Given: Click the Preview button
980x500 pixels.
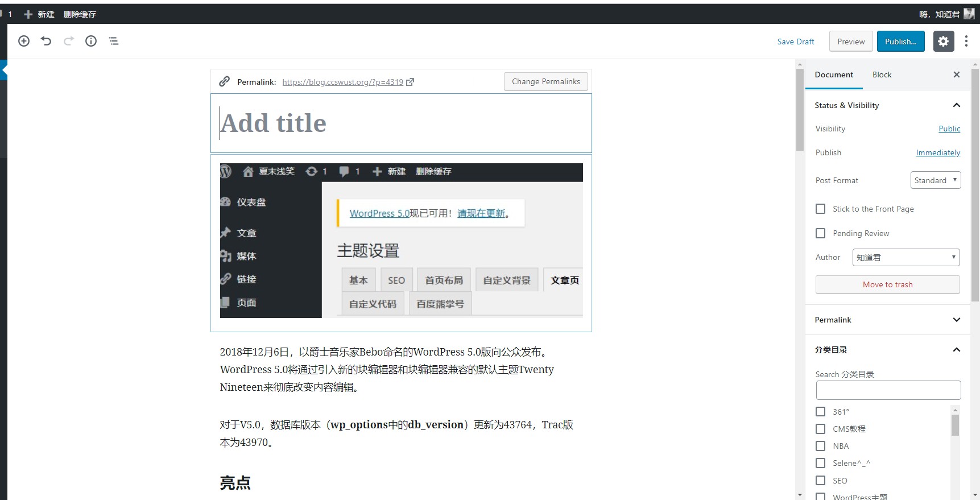Looking at the screenshot, I should (851, 42).
